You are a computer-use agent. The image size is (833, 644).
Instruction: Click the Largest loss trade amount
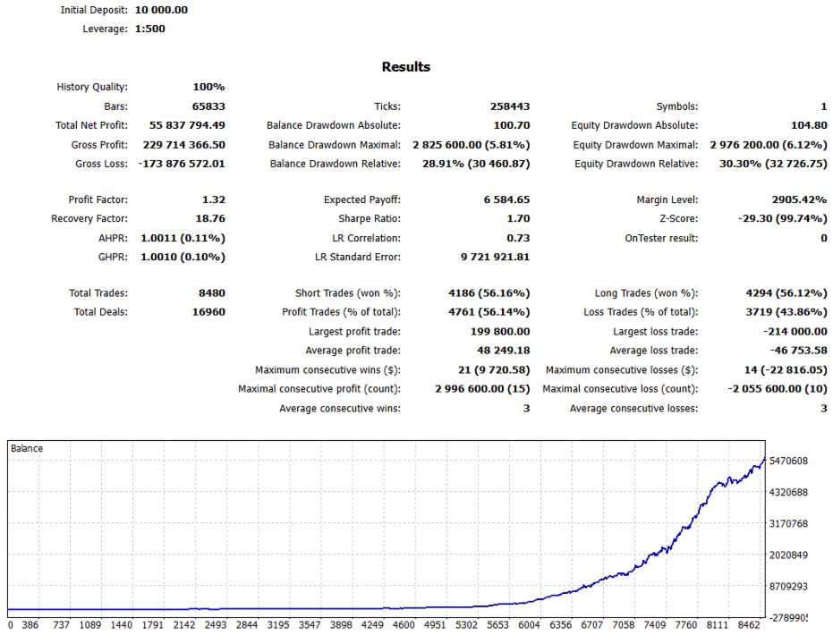pyautogui.click(x=795, y=332)
